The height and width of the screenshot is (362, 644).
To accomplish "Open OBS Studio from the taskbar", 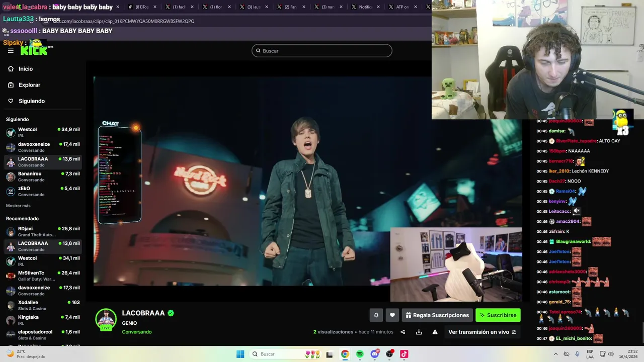I will 389,354.
